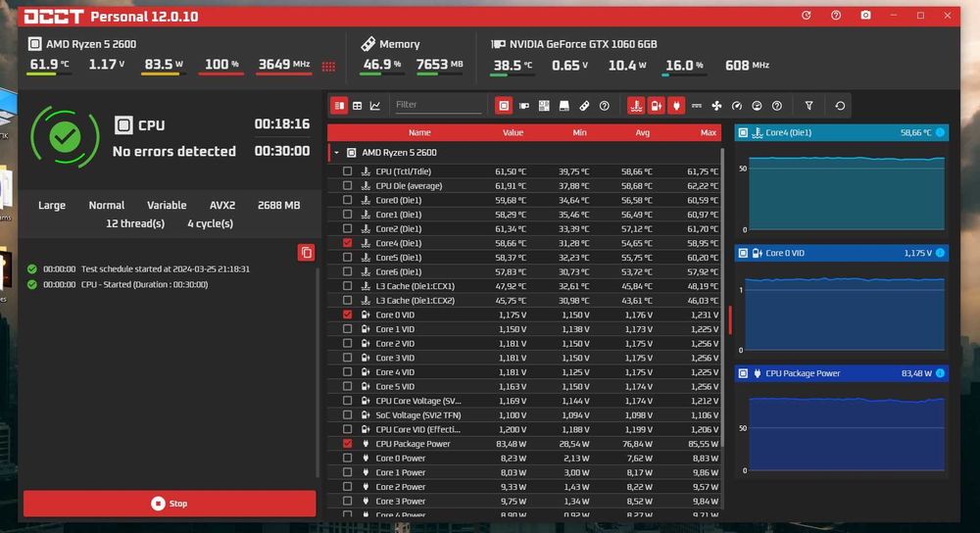Viewport: 980px width, 533px height.
Task: Check the CPU Die (average) checkbox
Action: tap(348, 185)
